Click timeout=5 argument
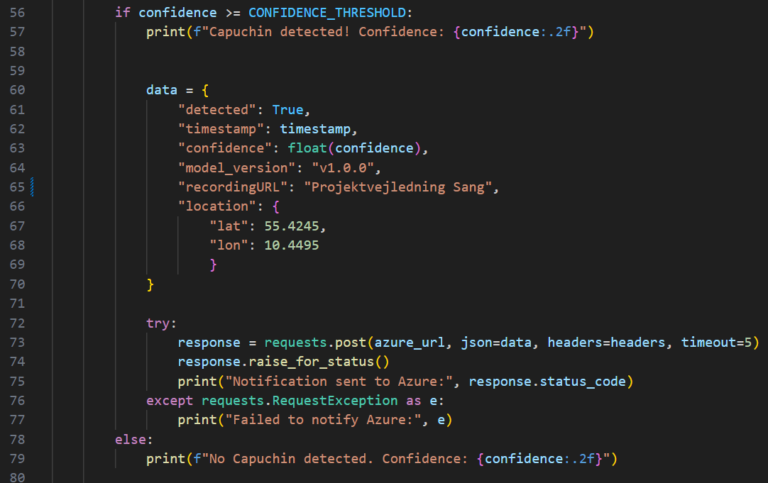The image size is (768, 483). click(x=717, y=342)
